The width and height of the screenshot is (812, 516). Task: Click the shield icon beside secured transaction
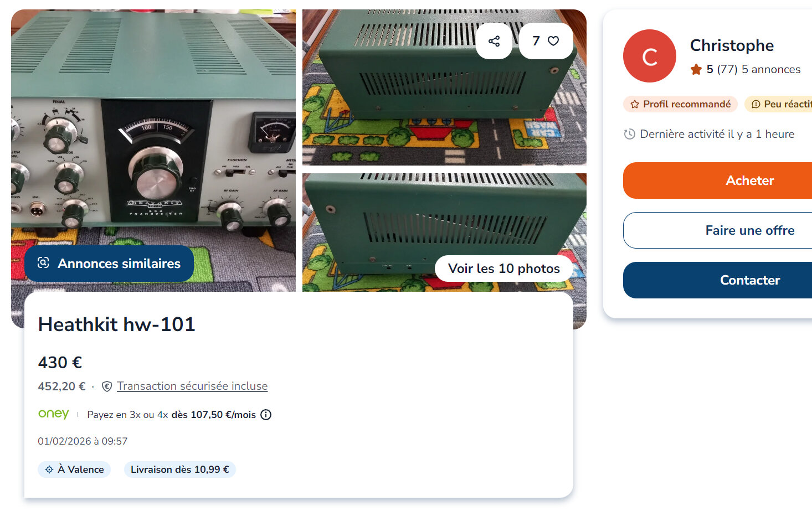click(x=107, y=386)
